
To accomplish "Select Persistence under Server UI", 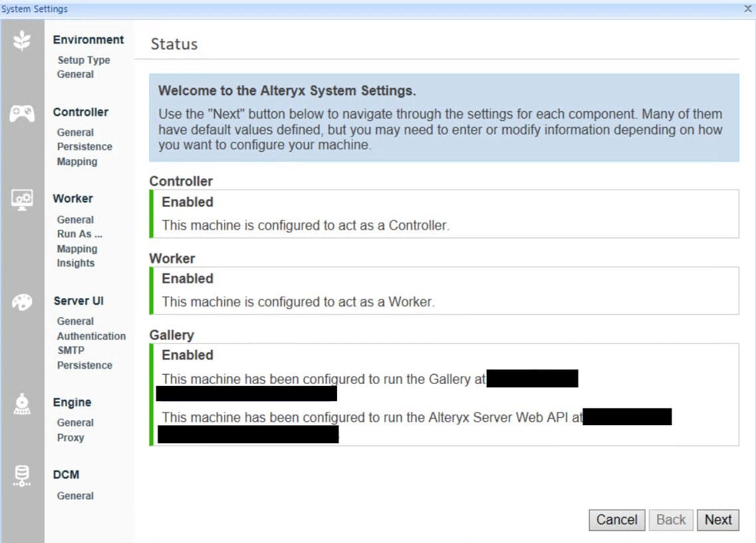I will [84, 365].
